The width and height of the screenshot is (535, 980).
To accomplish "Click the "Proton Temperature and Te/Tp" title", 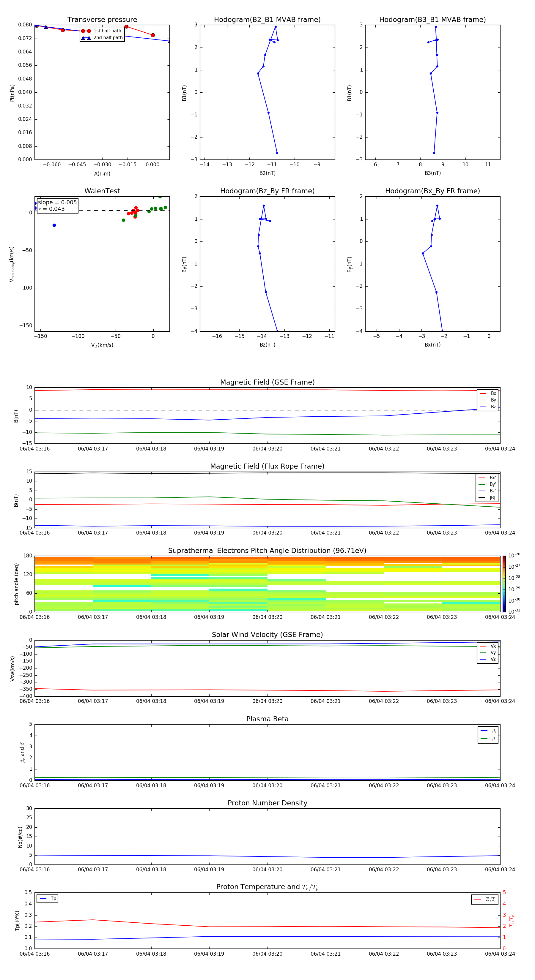I will click(267, 887).
